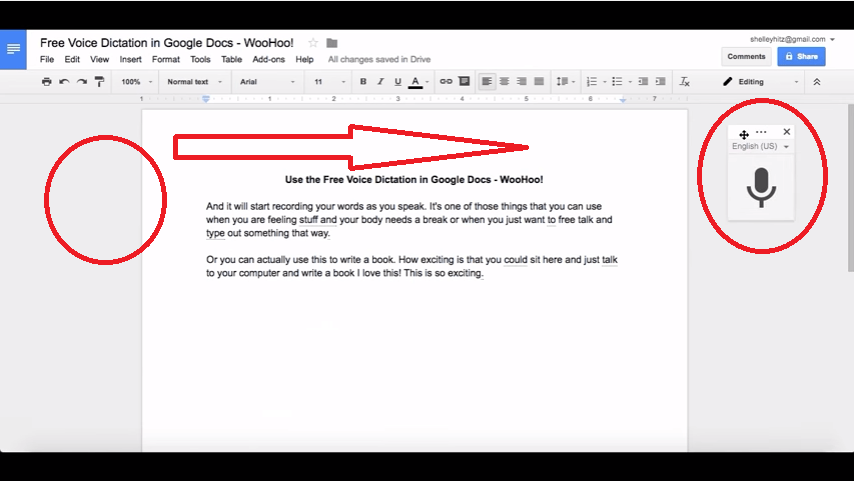This screenshot has width=854, height=481.
Task: Click the Comments button
Action: tap(746, 57)
